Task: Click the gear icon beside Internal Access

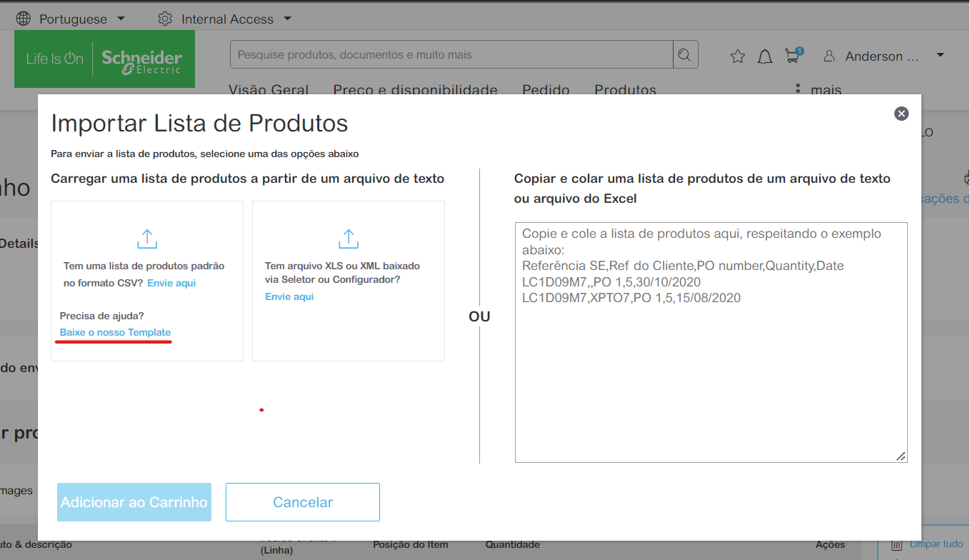Action: [x=165, y=19]
